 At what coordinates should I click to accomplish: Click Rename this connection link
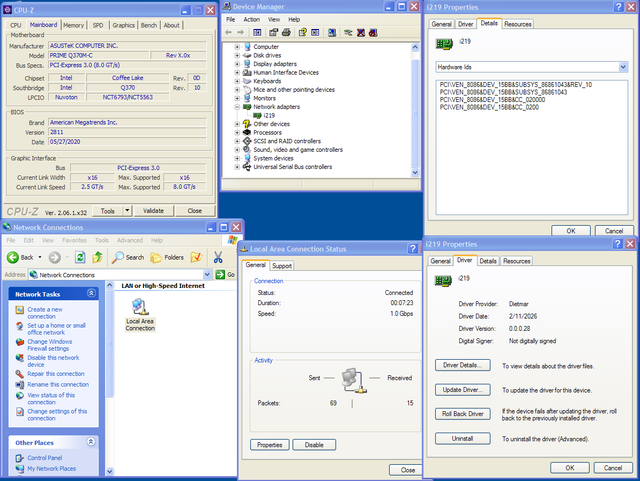[x=58, y=384]
